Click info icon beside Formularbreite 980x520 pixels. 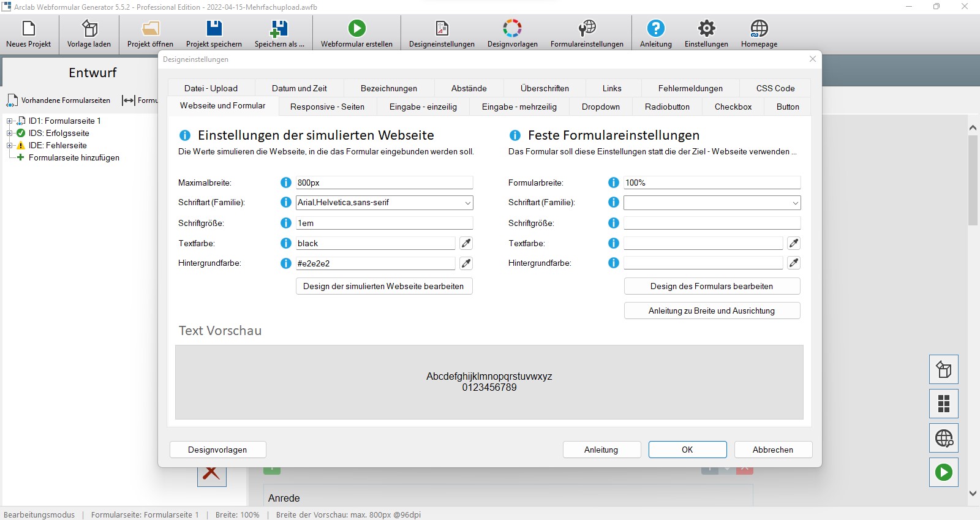613,183
